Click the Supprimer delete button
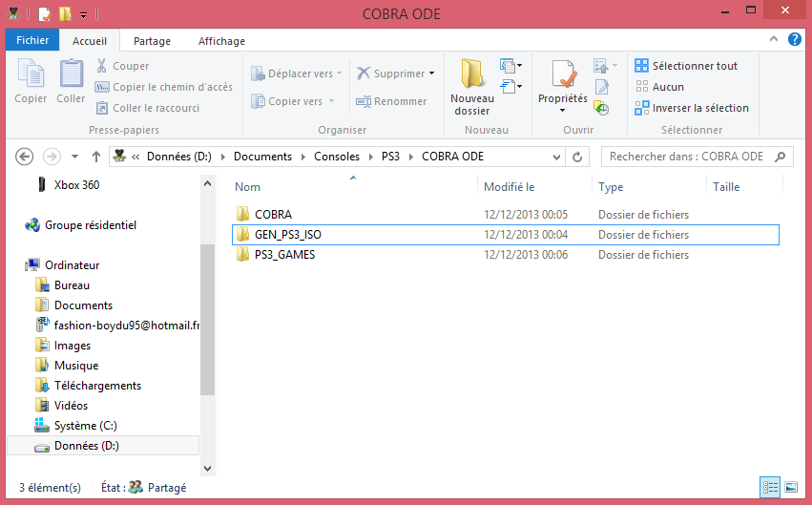Viewport: 812px width, 505px height. [391, 74]
